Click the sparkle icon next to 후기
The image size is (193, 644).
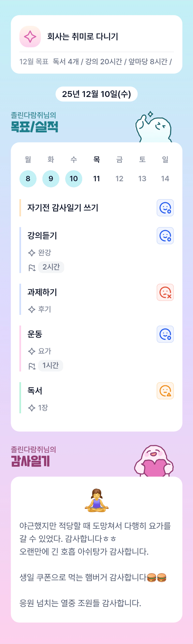click(32, 310)
